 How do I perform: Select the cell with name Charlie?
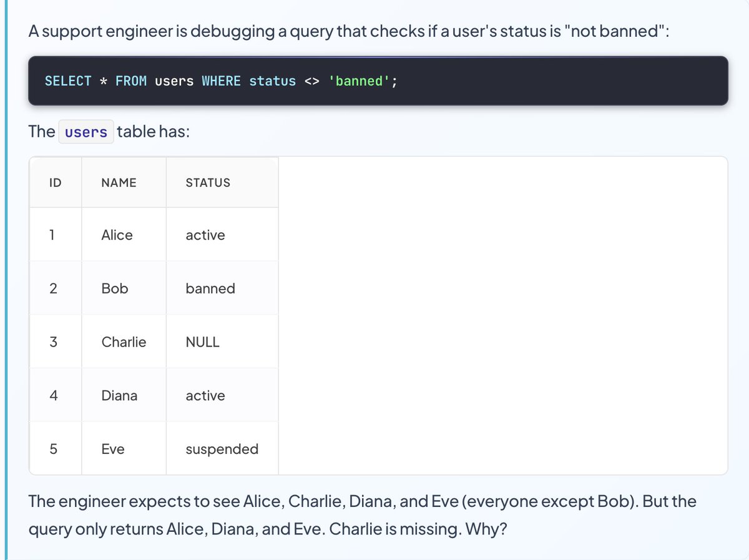pyautogui.click(x=124, y=342)
